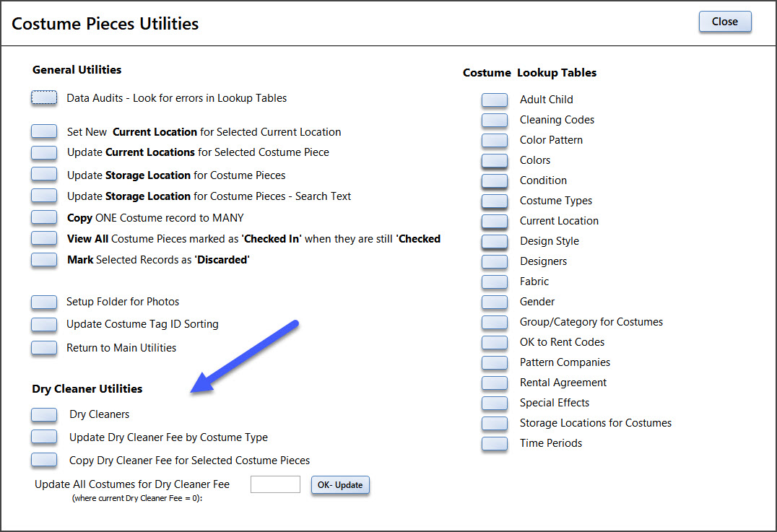Image resolution: width=777 pixels, height=532 pixels.
Task: Close the Costume Pieces Utilities window
Action: tap(724, 22)
